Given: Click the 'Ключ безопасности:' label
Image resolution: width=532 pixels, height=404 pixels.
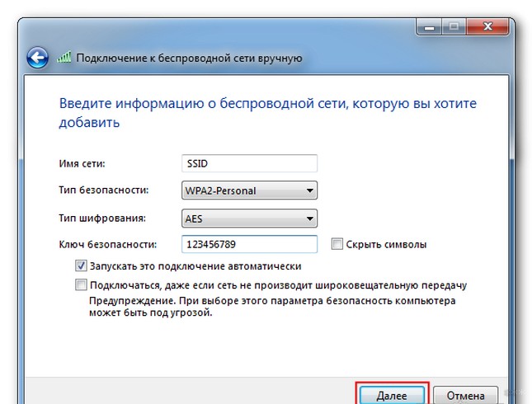Looking at the screenshot, I should [x=108, y=244].
